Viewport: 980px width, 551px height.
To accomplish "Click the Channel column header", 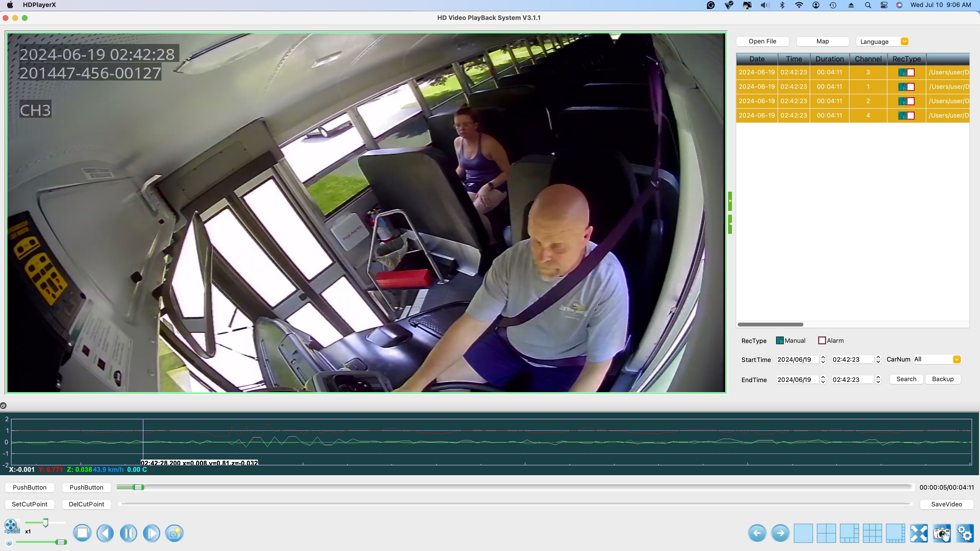I will click(868, 59).
